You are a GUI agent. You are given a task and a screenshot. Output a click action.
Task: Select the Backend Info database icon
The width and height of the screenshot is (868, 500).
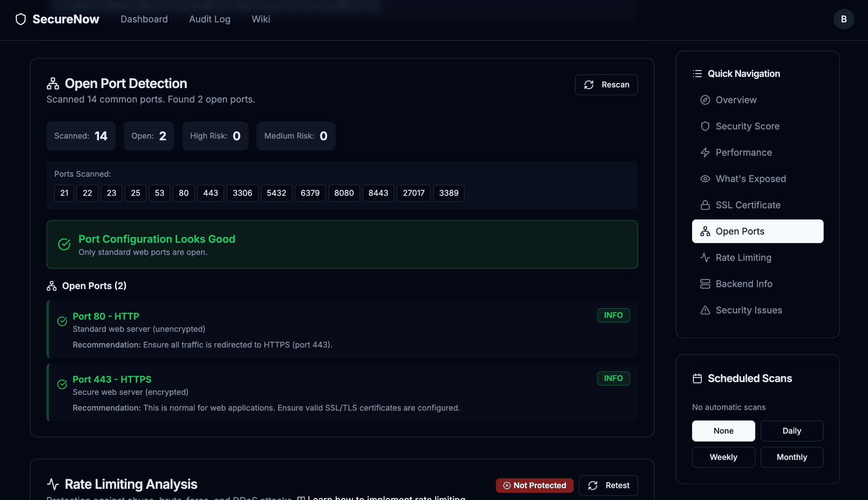[705, 284]
